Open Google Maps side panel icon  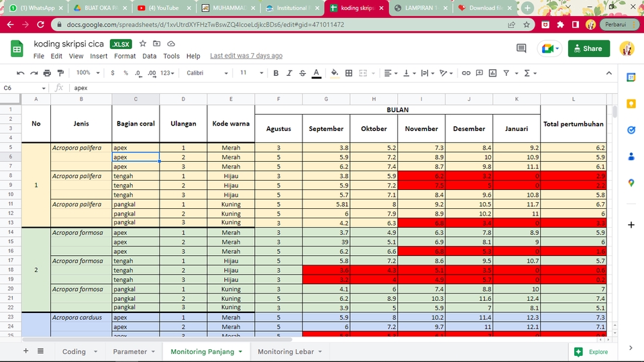(x=631, y=183)
